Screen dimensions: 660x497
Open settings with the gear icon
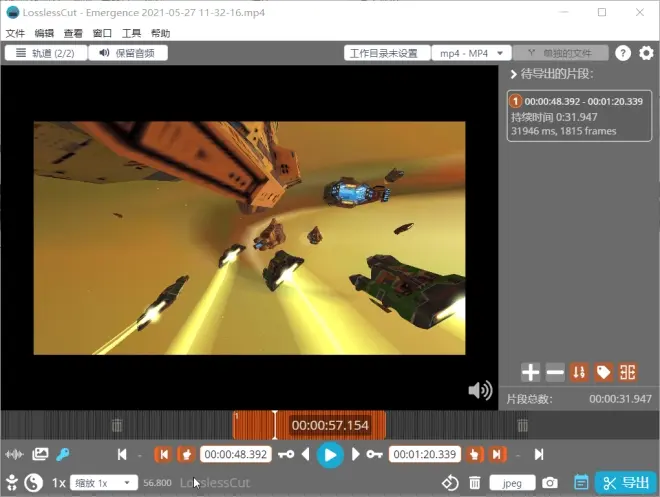point(646,53)
